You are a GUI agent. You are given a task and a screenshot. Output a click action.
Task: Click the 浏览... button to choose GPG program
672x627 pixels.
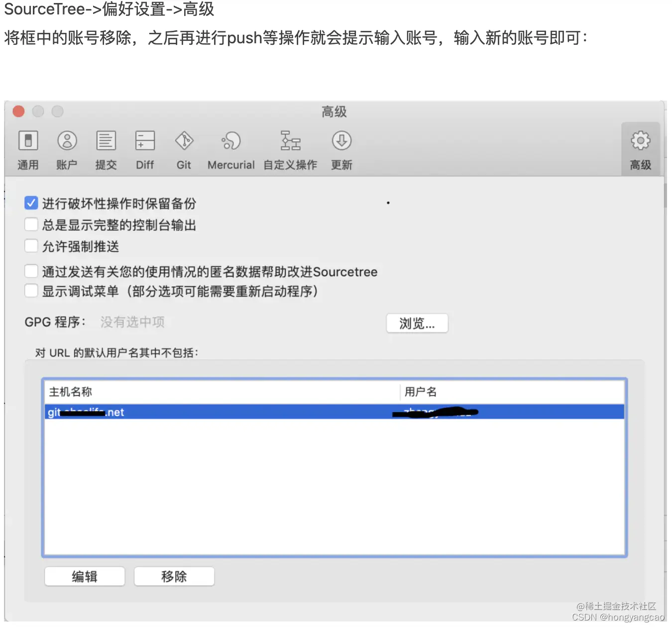click(x=417, y=323)
